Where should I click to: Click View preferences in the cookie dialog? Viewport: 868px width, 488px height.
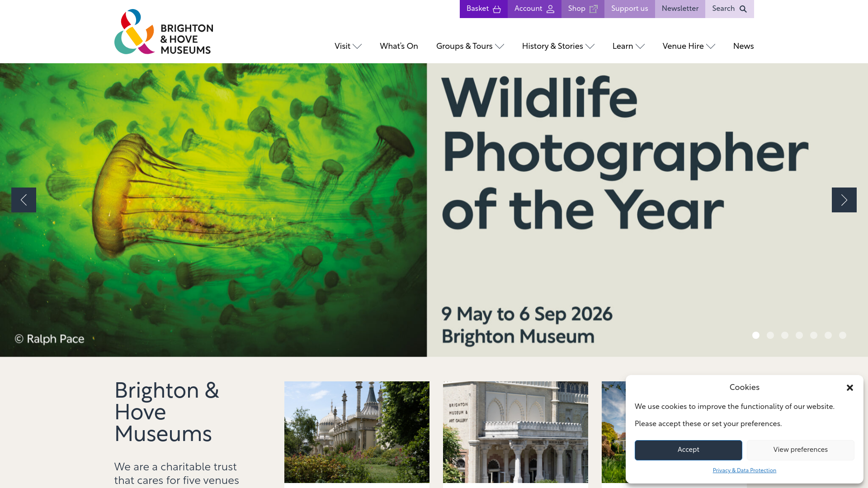pos(800,450)
